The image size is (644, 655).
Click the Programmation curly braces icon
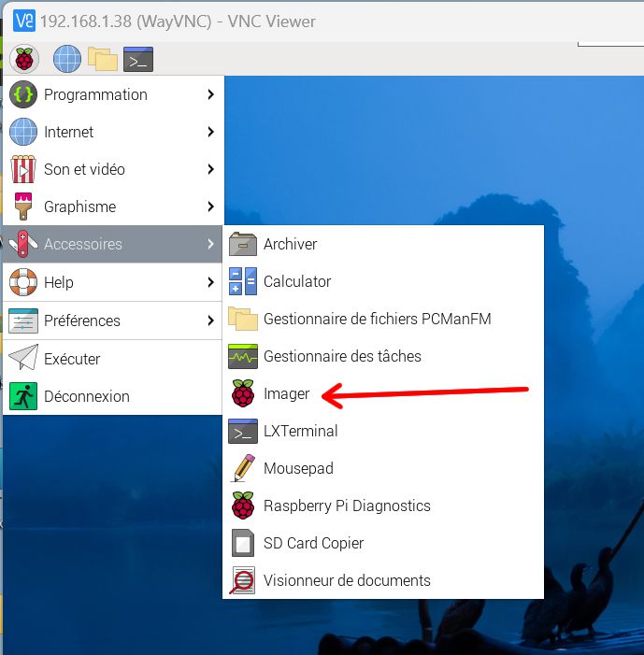point(23,94)
